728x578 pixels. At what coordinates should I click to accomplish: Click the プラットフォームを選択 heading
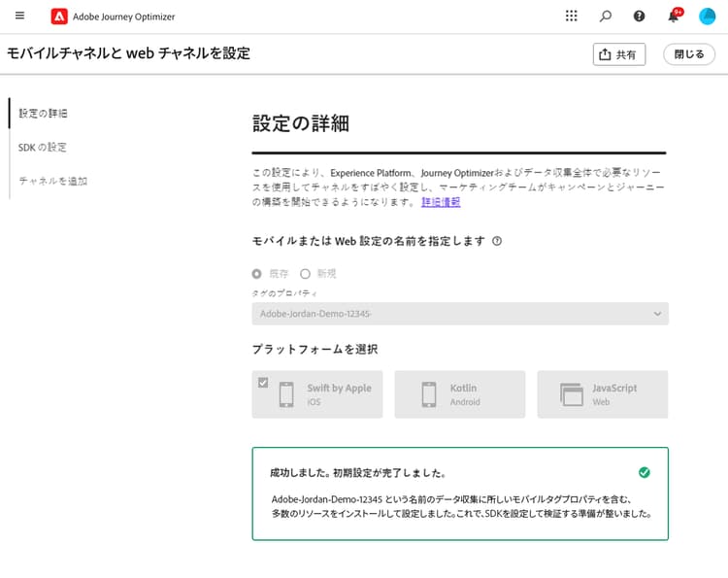(314, 349)
